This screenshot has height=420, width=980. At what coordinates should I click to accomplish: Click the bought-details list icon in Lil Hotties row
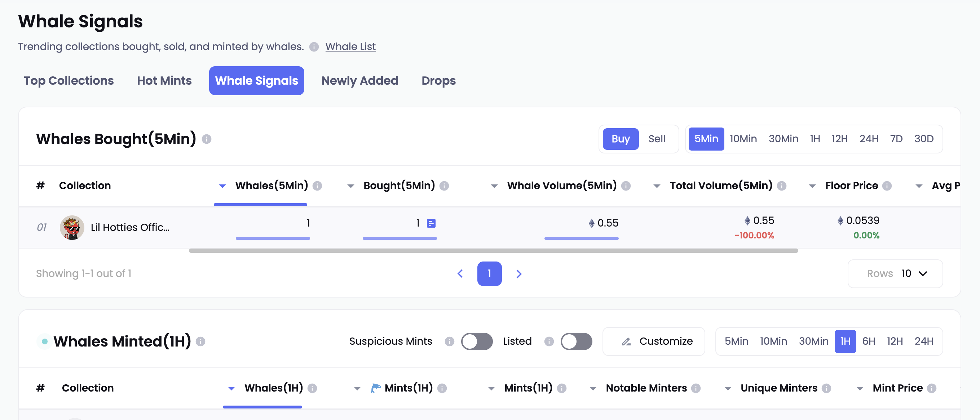click(431, 223)
